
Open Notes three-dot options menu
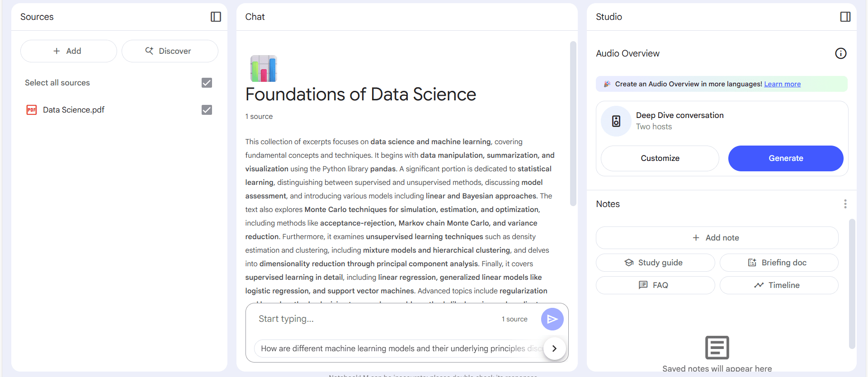click(845, 204)
